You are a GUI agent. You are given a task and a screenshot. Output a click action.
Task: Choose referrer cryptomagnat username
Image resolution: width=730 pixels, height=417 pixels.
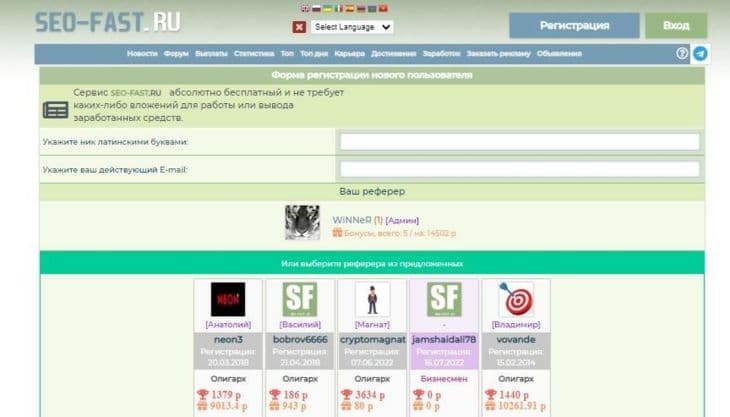pos(372,339)
